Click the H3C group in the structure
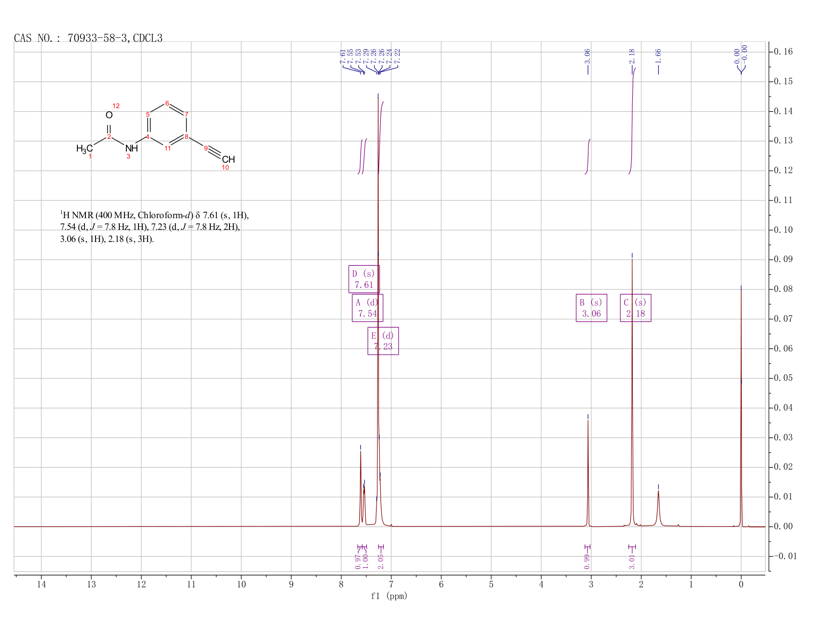Viewport: 834px width, 644px height. (x=84, y=148)
